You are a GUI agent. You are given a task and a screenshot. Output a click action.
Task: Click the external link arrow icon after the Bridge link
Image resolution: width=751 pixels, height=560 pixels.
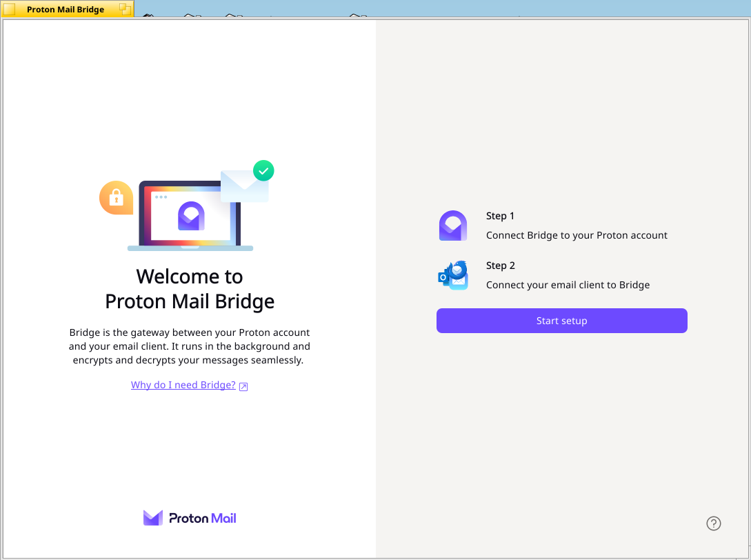(243, 387)
